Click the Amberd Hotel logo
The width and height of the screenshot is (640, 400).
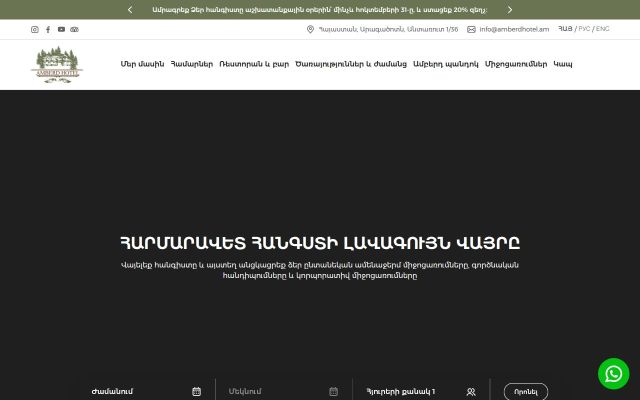[57, 64]
